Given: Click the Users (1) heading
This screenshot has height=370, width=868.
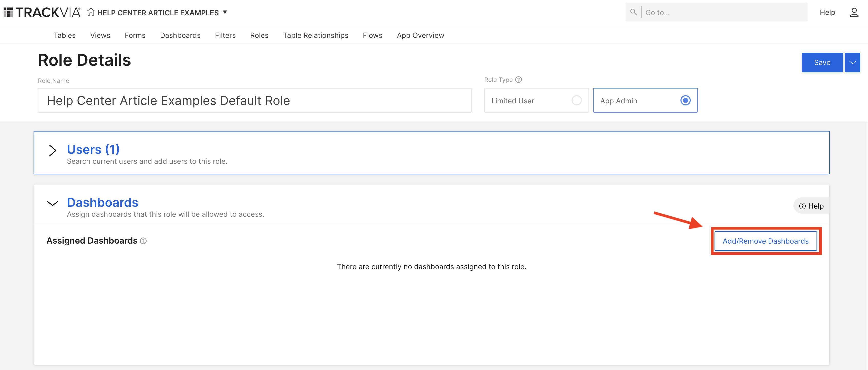Looking at the screenshot, I should pyautogui.click(x=93, y=149).
